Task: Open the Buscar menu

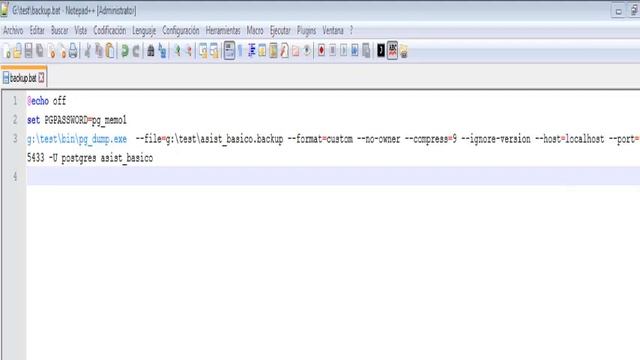Action: (x=60, y=31)
